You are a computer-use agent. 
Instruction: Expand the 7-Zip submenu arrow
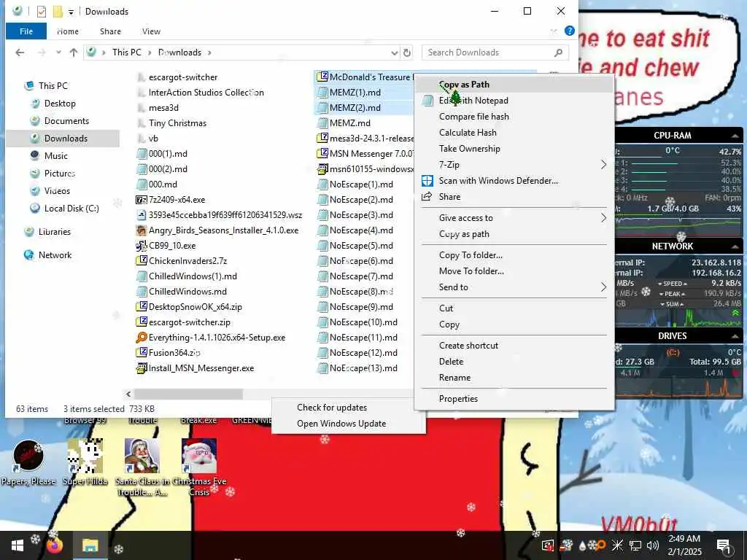(603, 165)
